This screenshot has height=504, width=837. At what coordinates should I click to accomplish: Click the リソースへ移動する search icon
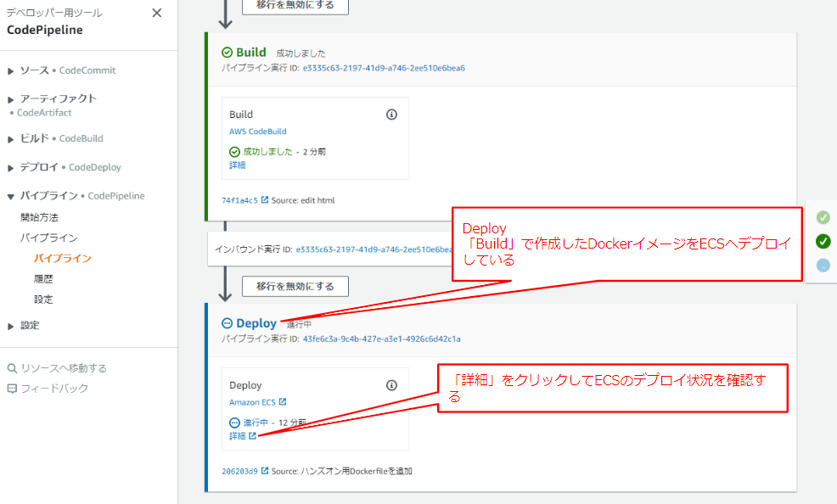12,368
